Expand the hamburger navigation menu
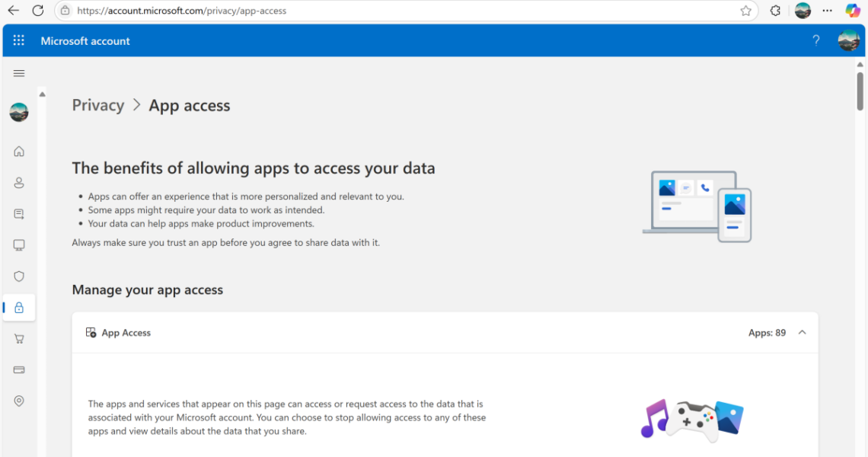Screen dimensions: 868x457 19,73
